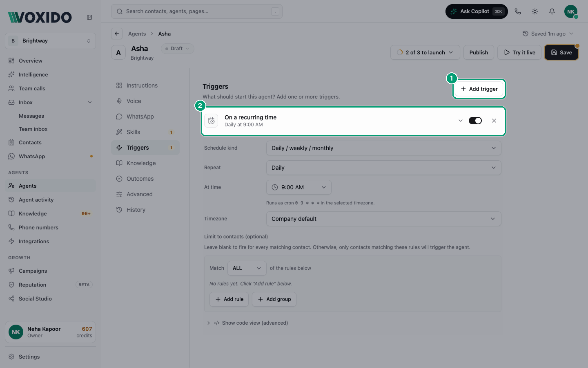
Task: Expand the 2 of 3 to launch checklist
Action: pos(425,52)
